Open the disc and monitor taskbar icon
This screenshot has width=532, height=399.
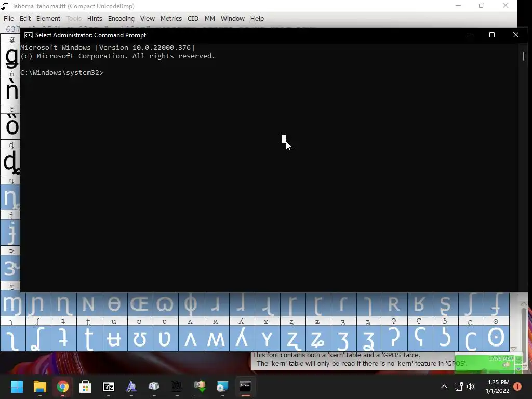tap(222, 387)
